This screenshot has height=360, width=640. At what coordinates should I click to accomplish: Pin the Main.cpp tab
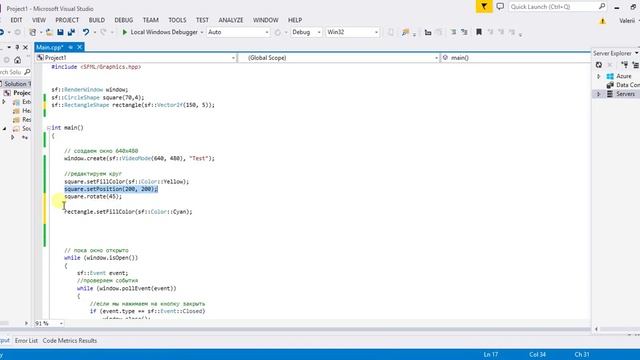click(71, 47)
